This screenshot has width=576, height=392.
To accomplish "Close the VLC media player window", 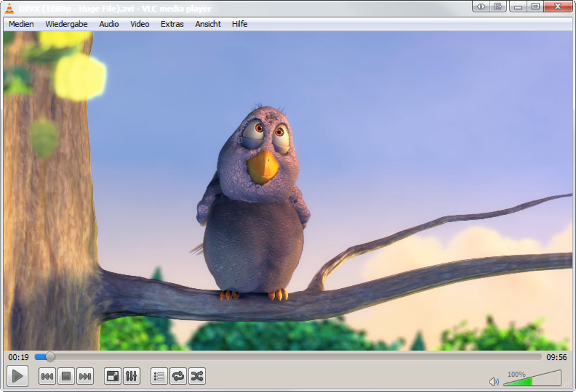I will (x=558, y=7).
